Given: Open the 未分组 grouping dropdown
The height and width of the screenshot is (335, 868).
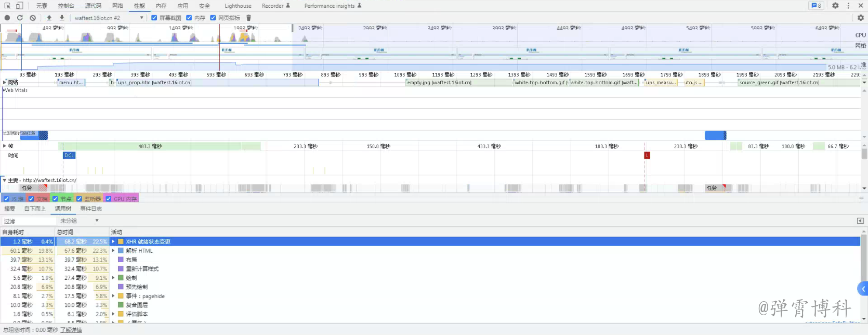Looking at the screenshot, I should click(79, 221).
